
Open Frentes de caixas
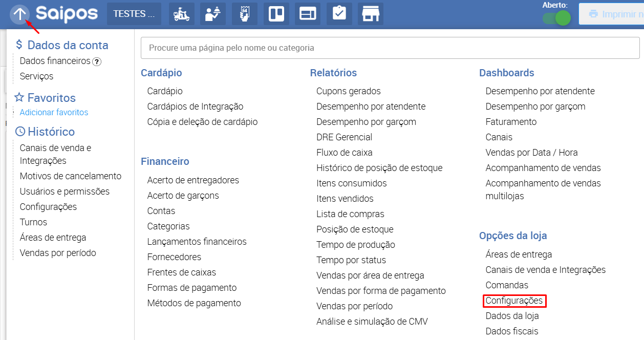coord(182,272)
